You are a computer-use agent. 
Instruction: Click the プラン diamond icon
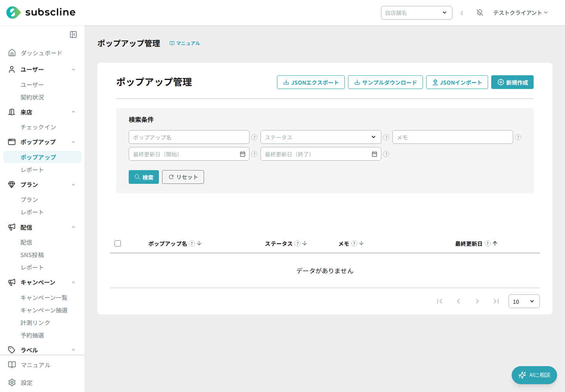point(12,185)
